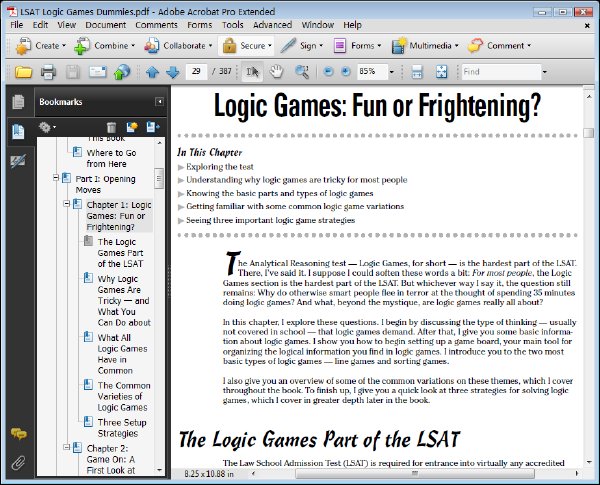Go to the next page with down arrow

[x=173, y=72]
